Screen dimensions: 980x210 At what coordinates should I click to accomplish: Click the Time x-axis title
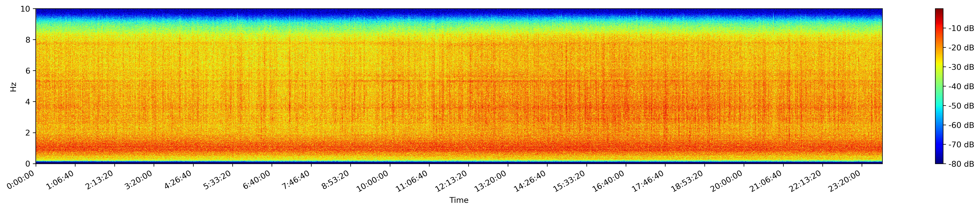[459, 200]
